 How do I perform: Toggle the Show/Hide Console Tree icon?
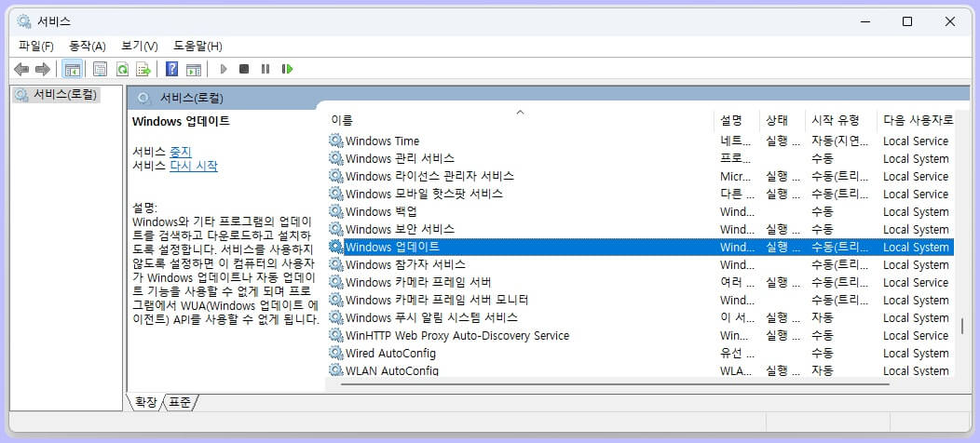pos(73,70)
